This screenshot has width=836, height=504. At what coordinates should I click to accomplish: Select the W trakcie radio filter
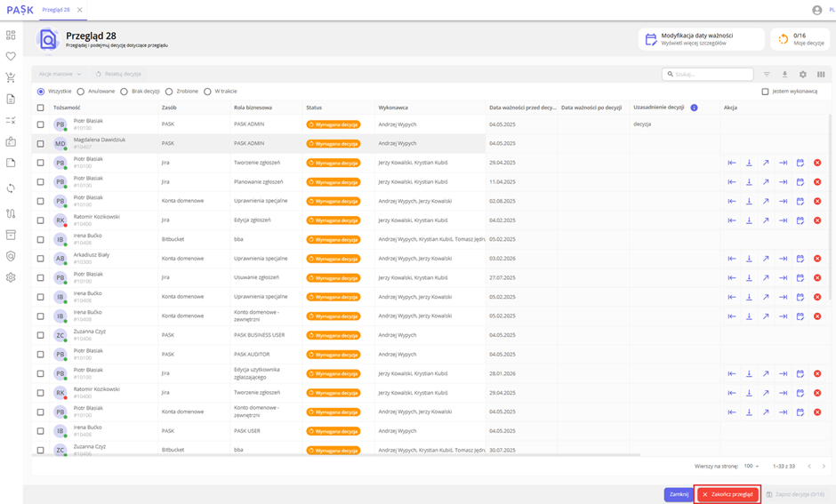[207, 92]
